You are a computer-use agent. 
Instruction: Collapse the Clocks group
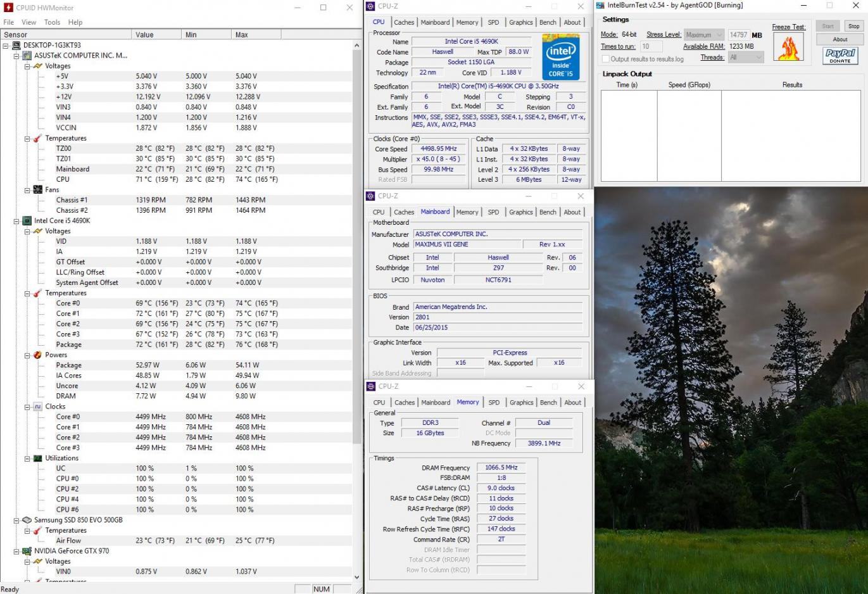[x=27, y=407]
